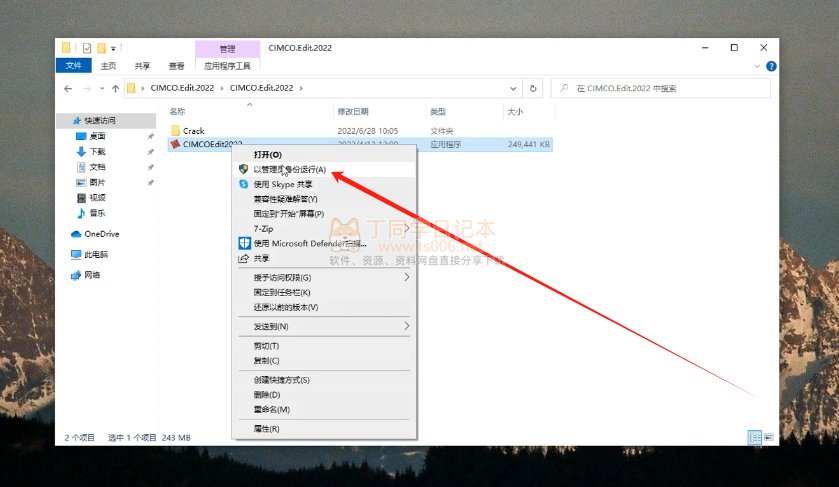This screenshot has height=487, width=839.
Task: Choose 固定到任务栏(K)
Action: (324, 292)
